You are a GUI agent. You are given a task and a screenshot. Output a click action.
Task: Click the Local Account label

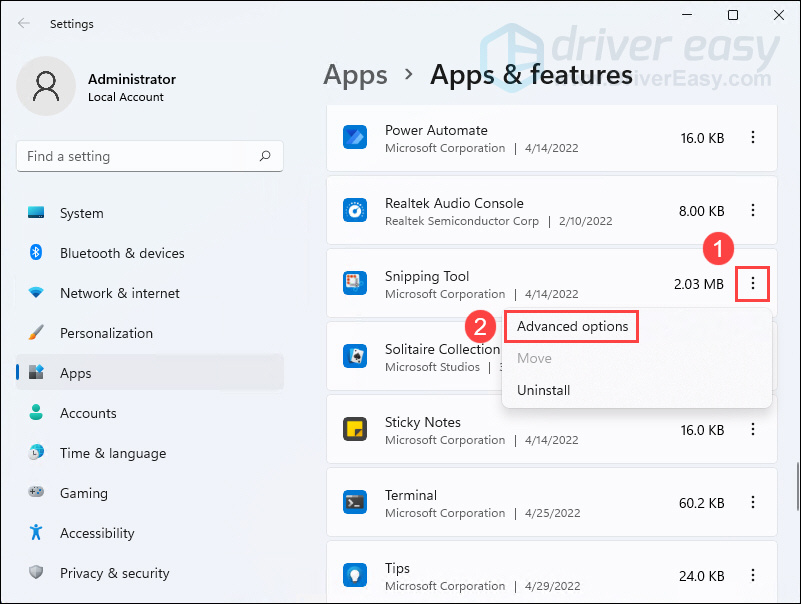pos(126,97)
